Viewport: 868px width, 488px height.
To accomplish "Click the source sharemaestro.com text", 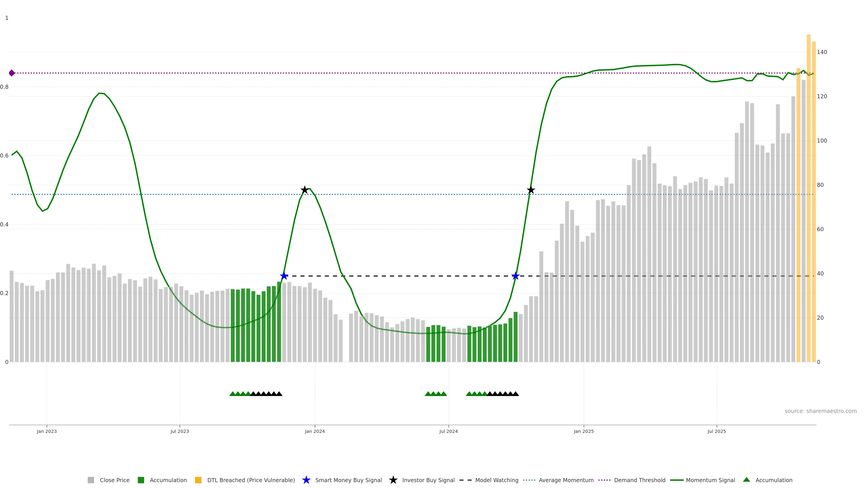I will pyautogui.click(x=821, y=411).
